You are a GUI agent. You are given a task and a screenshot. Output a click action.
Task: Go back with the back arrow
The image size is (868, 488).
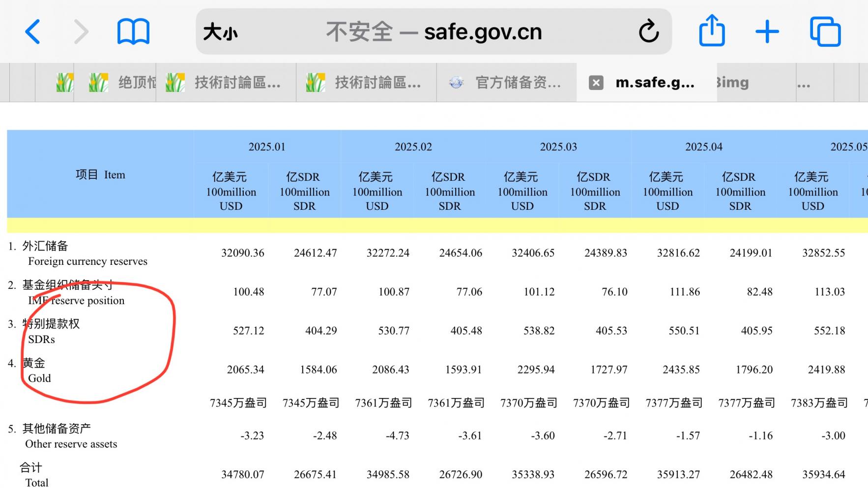(x=32, y=32)
